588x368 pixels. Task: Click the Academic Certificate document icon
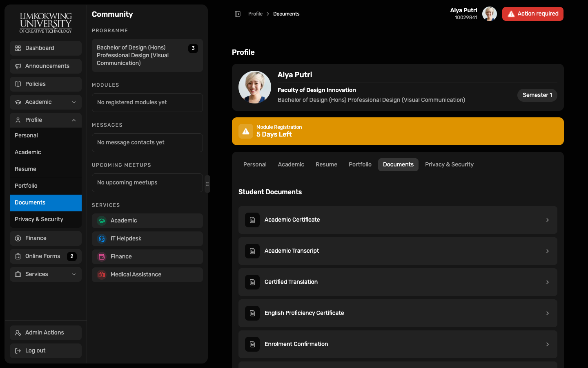tap(252, 220)
